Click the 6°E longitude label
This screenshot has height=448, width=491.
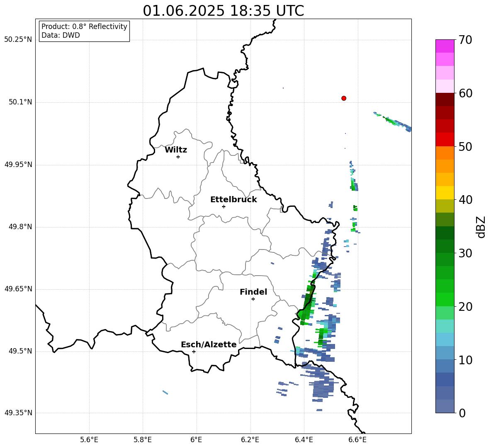[x=196, y=440]
